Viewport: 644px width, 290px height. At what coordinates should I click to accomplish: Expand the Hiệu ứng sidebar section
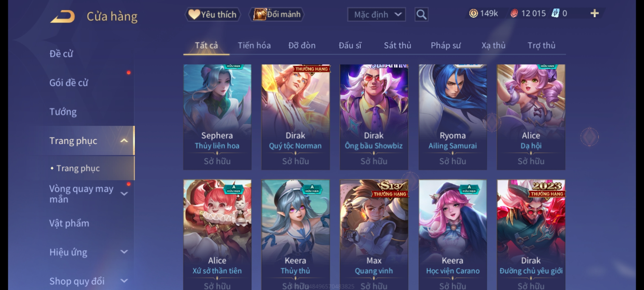click(x=124, y=252)
